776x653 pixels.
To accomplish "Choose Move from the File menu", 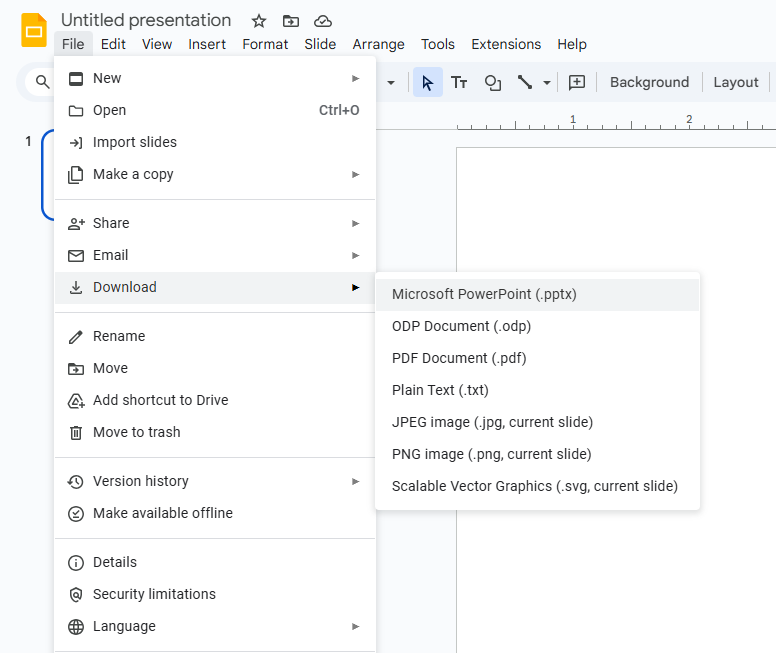I will coord(215,368).
